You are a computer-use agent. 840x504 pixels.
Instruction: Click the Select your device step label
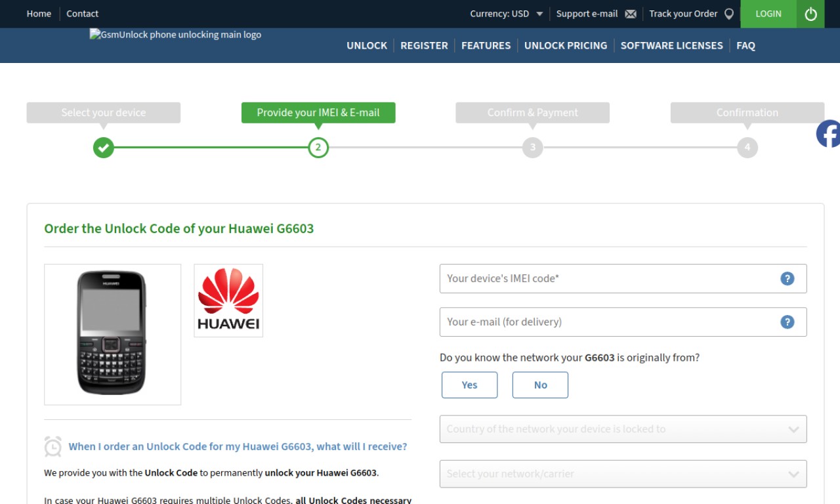coord(104,112)
